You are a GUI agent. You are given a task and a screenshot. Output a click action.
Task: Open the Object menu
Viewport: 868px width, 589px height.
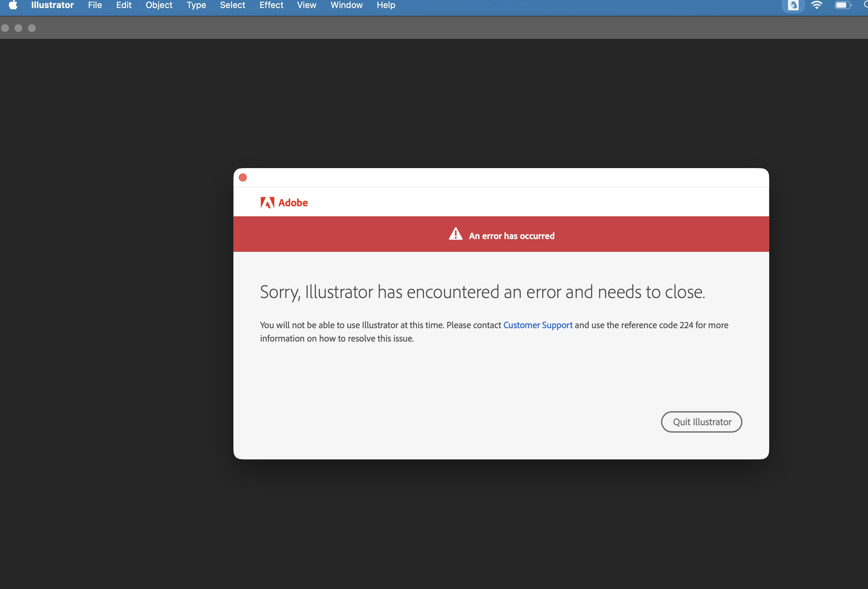(x=159, y=5)
